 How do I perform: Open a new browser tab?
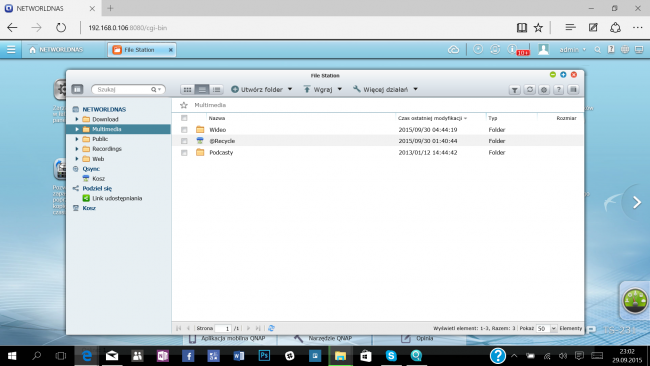click(x=110, y=8)
